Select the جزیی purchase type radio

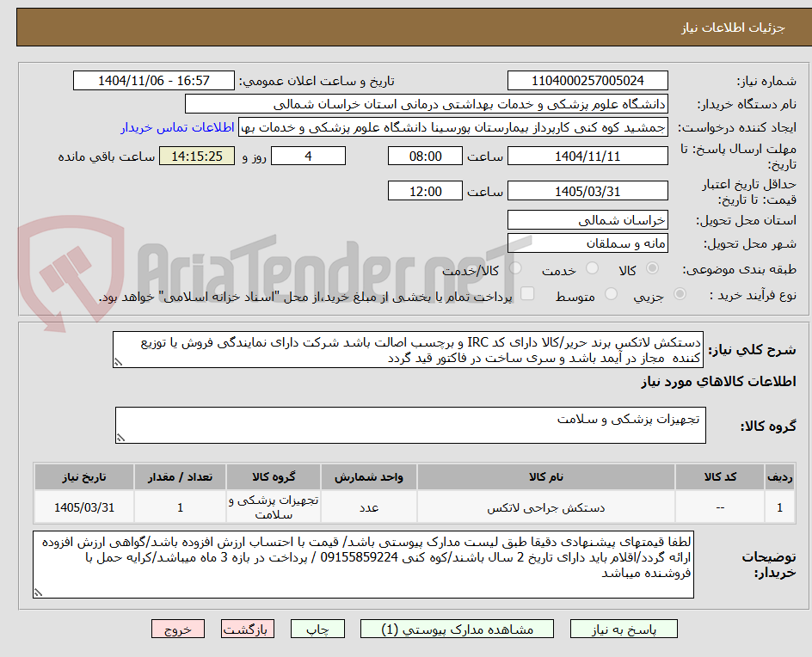(680, 294)
